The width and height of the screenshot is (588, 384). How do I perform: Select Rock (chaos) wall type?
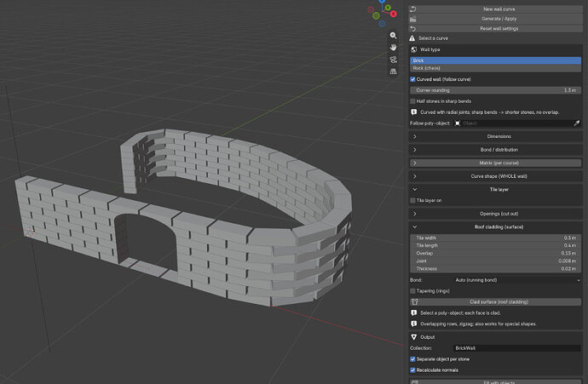coord(495,68)
